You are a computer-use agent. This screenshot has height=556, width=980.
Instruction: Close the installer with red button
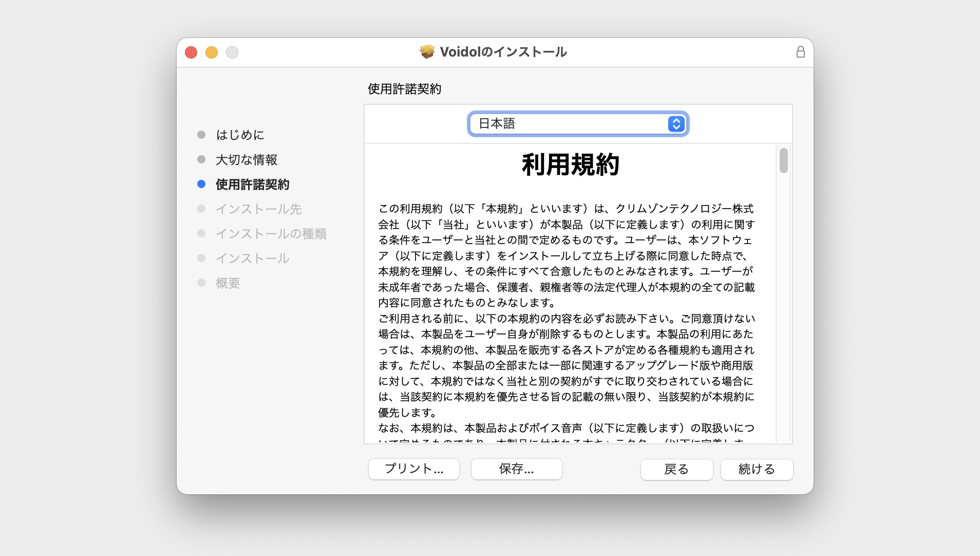191,52
